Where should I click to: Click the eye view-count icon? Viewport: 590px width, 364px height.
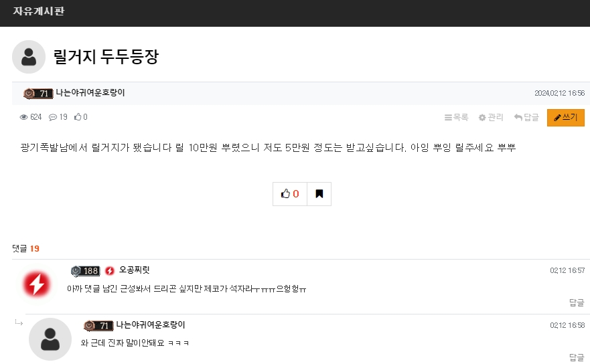point(23,117)
